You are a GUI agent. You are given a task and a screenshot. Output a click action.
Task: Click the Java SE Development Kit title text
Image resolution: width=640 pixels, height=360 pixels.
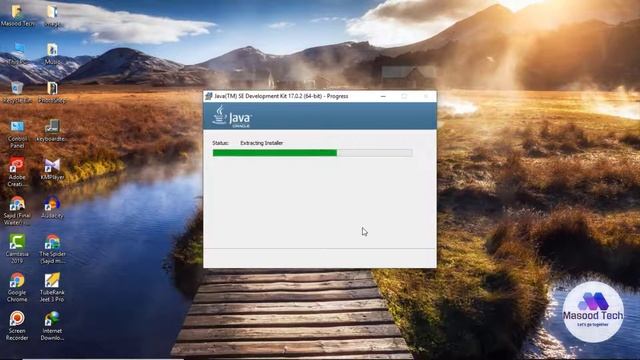[x=281, y=96]
